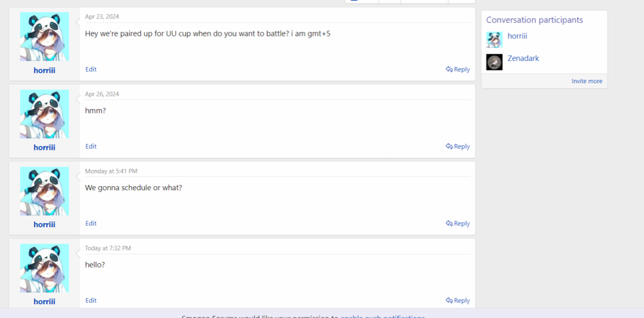This screenshot has height=318, width=644.
Task: Click horriii username under 'hello?' message avatar
Action: [x=45, y=302]
